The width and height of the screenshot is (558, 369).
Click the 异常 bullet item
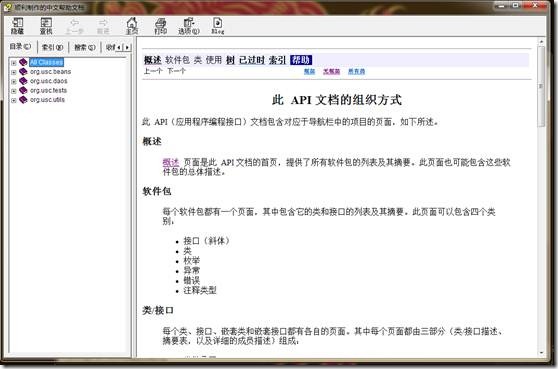click(191, 270)
